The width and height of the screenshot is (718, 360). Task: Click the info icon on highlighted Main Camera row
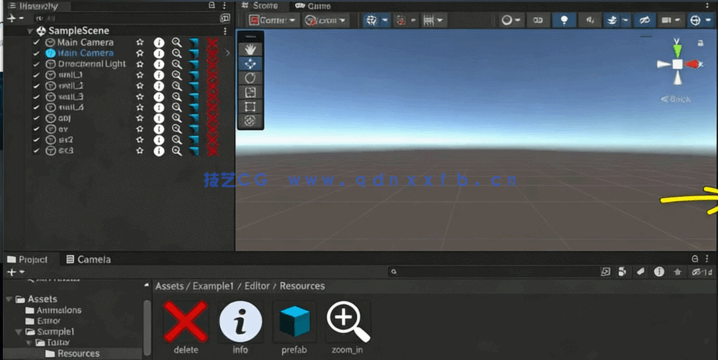(x=158, y=53)
